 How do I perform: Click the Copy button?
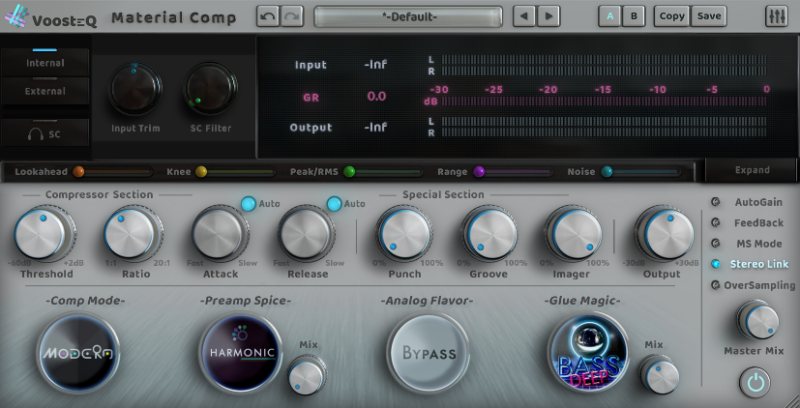click(x=672, y=17)
